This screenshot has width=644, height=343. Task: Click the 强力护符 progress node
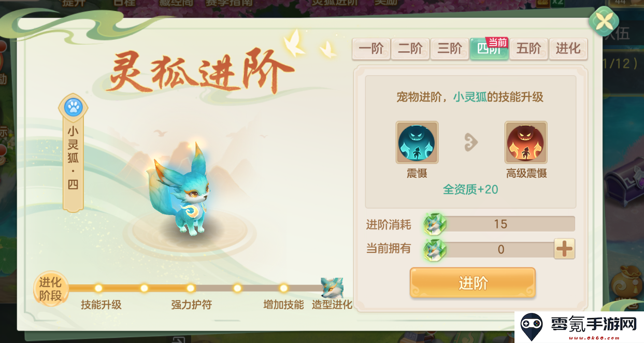click(x=191, y=288)
